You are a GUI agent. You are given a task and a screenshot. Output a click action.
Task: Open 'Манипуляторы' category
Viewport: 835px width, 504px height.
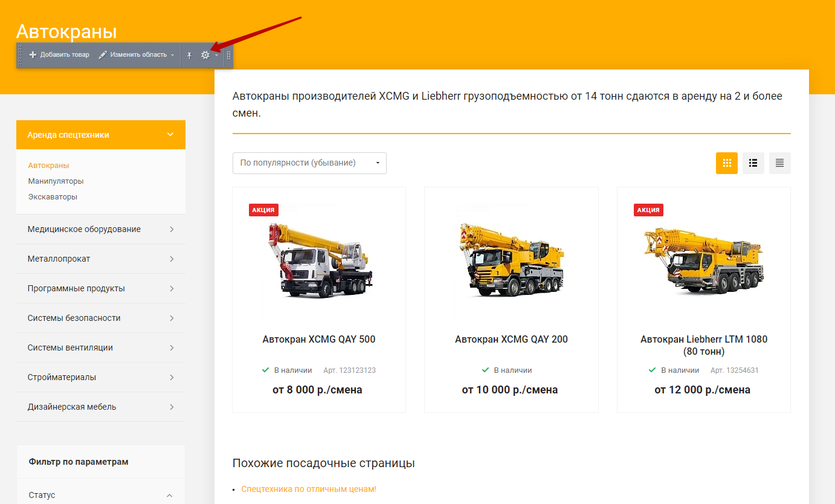tap(56, 181)
